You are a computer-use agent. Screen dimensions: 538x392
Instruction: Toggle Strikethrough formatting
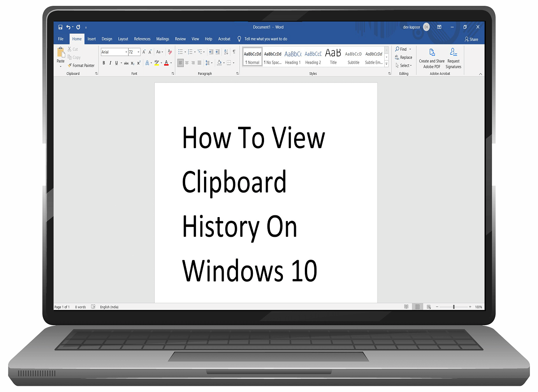[x=126, y=63]
